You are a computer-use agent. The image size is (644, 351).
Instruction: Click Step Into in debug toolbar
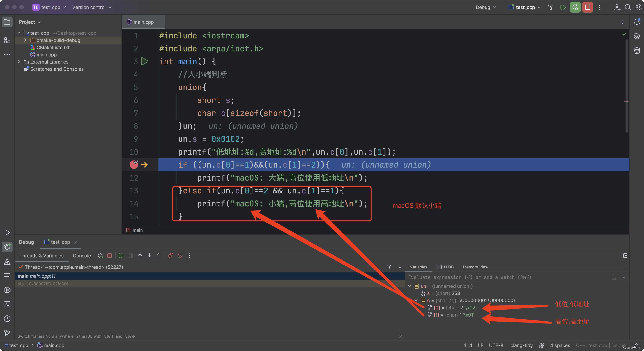coord(149,256)
